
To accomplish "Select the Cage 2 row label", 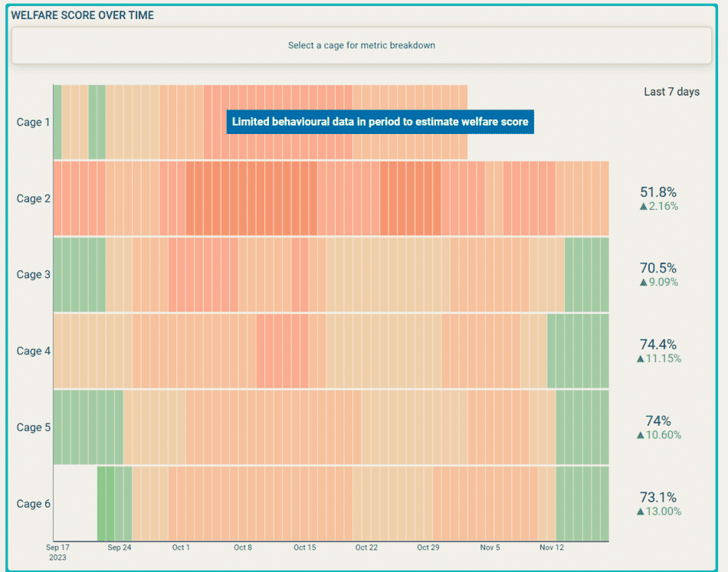I will [34, 198].
